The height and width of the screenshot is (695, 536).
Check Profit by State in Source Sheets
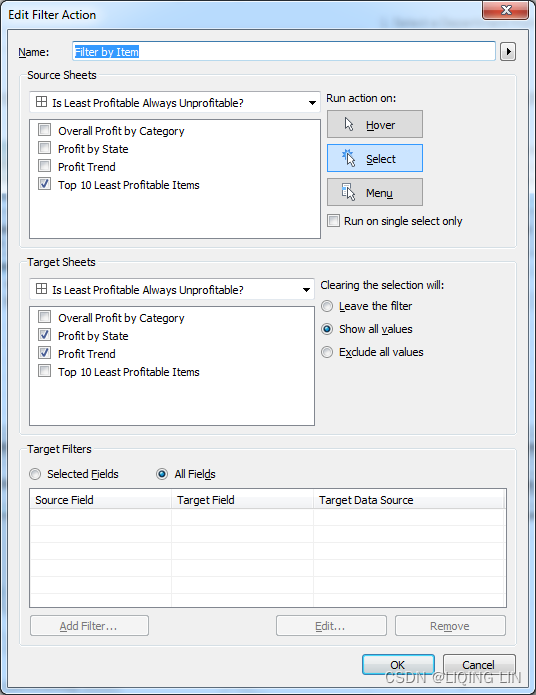click(x=44, y=148)
